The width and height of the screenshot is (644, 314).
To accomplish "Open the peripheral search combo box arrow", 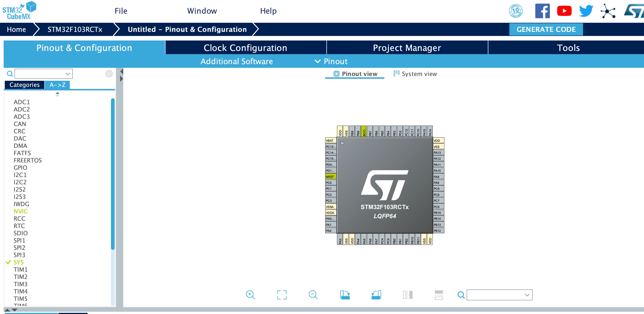I will 68,74.
